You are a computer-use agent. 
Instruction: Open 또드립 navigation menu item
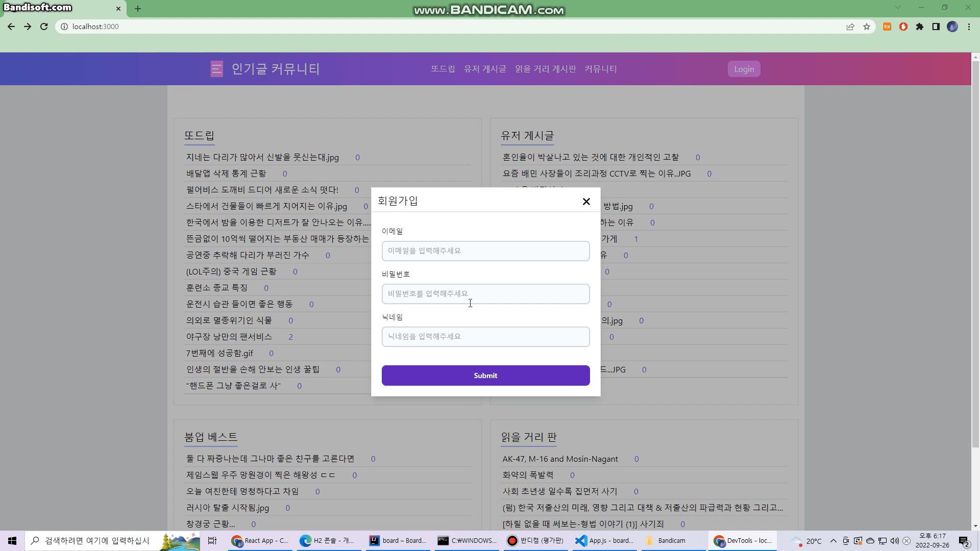click(443, 69)
